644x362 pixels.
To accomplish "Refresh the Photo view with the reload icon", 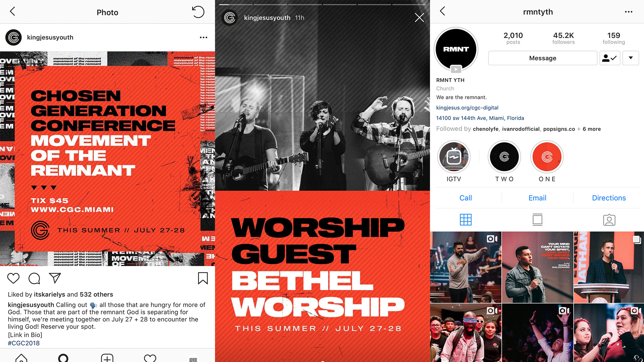I will click(x=198, y=12).
